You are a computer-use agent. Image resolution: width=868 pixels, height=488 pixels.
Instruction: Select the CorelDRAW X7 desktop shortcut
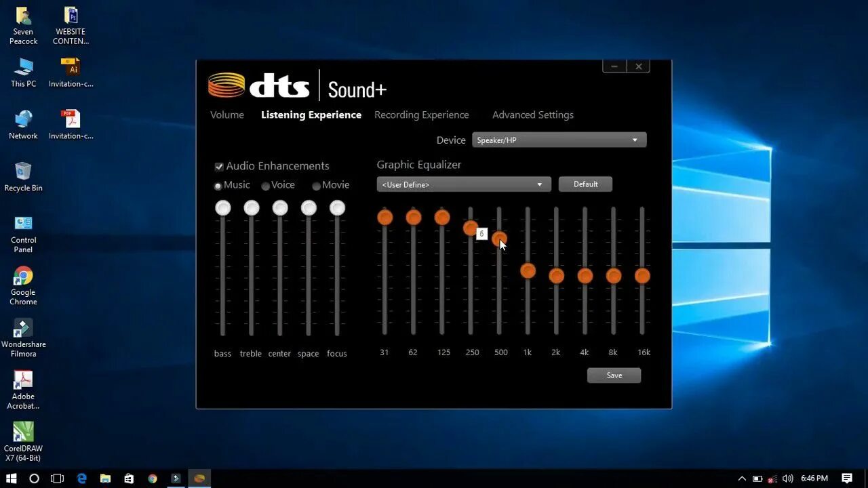pyautogui.click(x=23, y=442)
